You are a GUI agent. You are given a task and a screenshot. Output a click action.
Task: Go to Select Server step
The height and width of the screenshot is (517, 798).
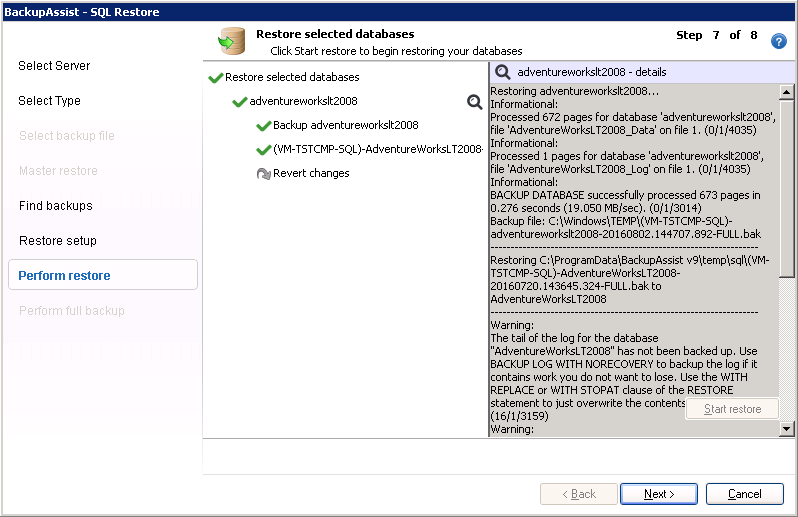[54, 66]
